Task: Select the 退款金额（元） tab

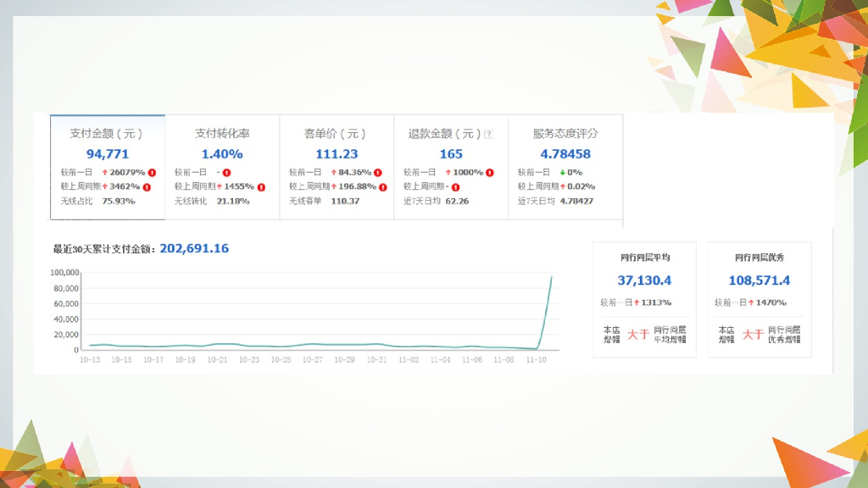Action: tap(444, 134)
